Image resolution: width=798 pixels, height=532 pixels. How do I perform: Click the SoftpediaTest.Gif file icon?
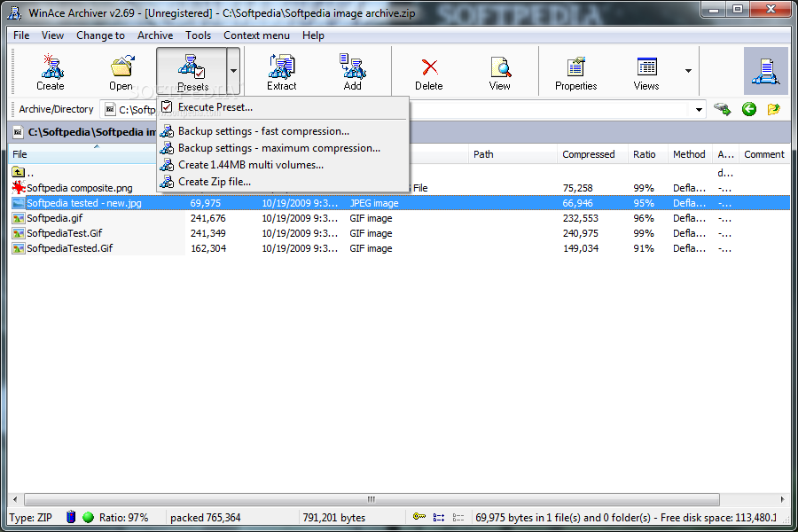click(19, 233)
